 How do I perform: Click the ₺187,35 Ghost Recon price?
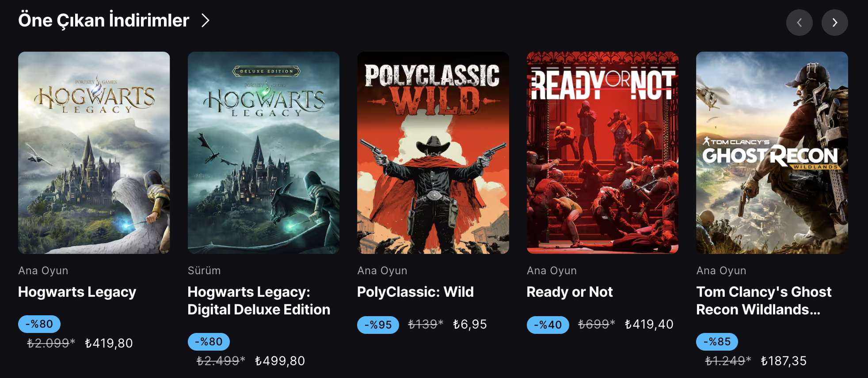(784, 361)
